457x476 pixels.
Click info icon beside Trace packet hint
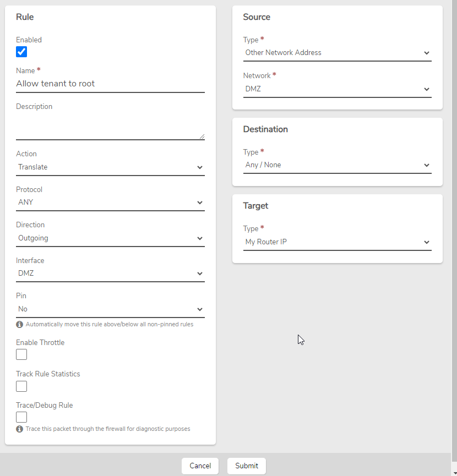tap(19, 429)
